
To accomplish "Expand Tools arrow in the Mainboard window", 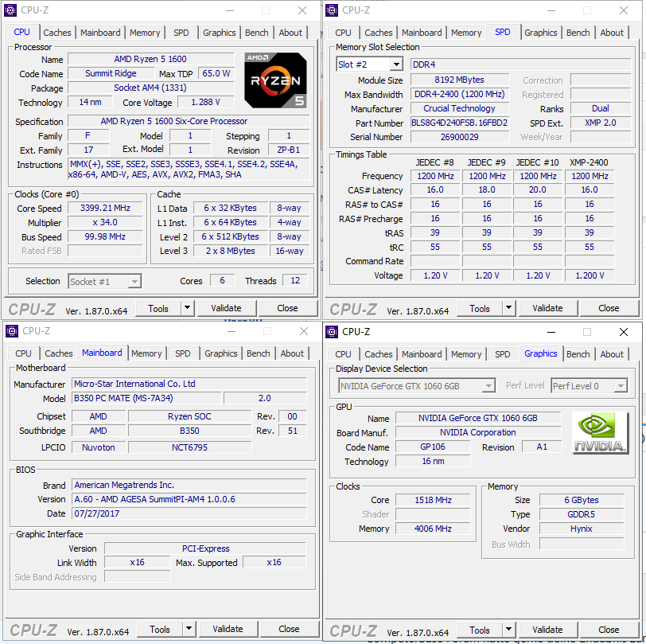I will 189,629.
